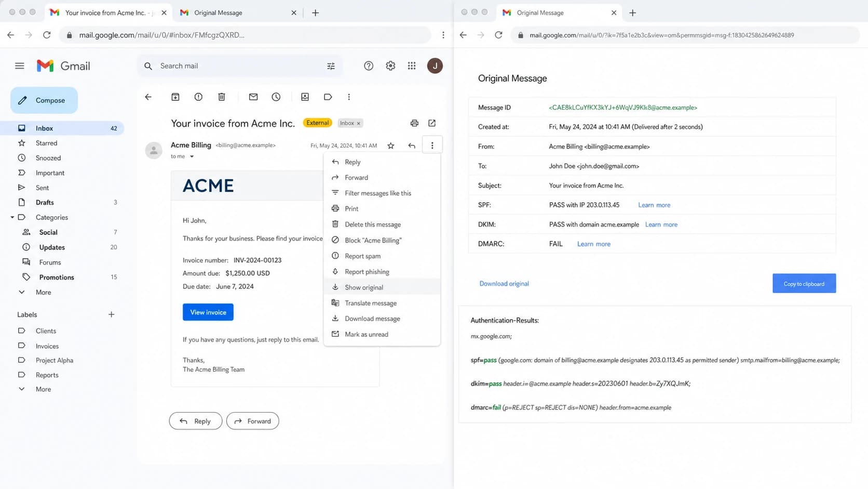
Task: Click the reply arrow icon in message header
Action: click(x=412, y=146)
